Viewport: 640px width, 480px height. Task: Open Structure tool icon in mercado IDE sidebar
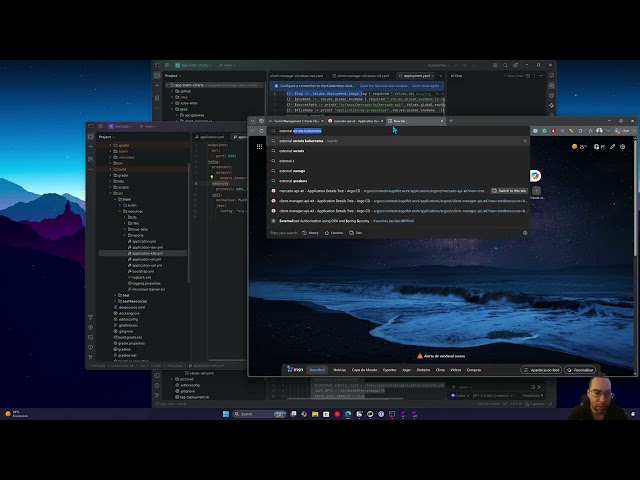(91, 159)
